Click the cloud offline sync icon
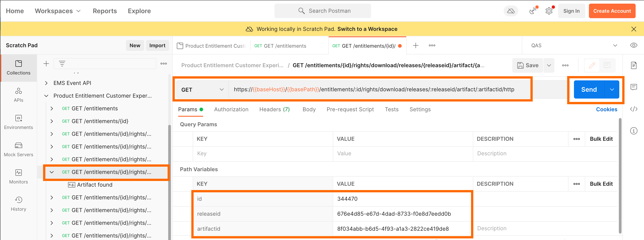Viewport: 644px width, 240px height. pos(511,11)
